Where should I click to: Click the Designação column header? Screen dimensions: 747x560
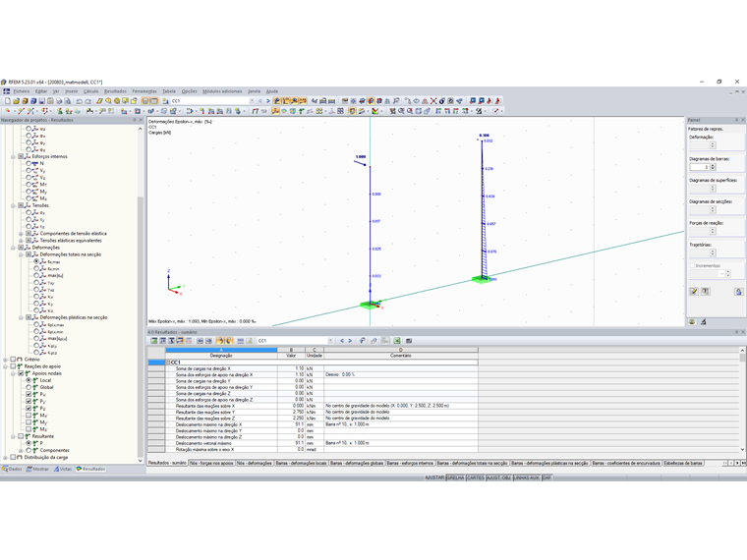221,356
